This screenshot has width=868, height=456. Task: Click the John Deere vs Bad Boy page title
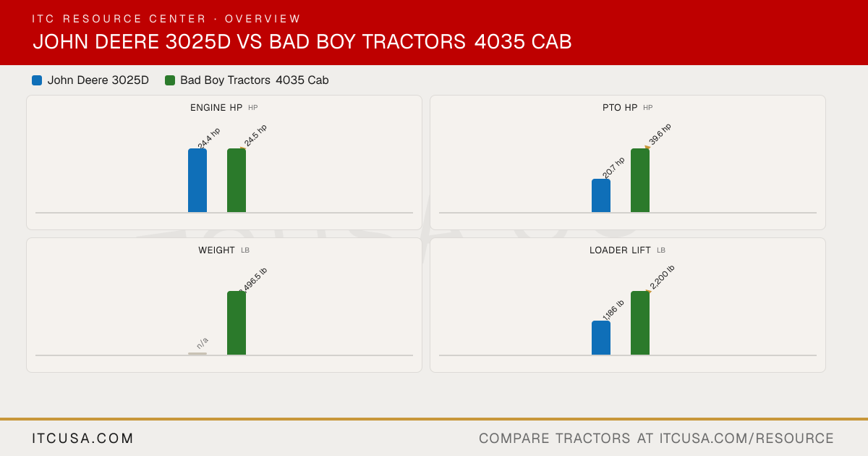coord(302,42)
